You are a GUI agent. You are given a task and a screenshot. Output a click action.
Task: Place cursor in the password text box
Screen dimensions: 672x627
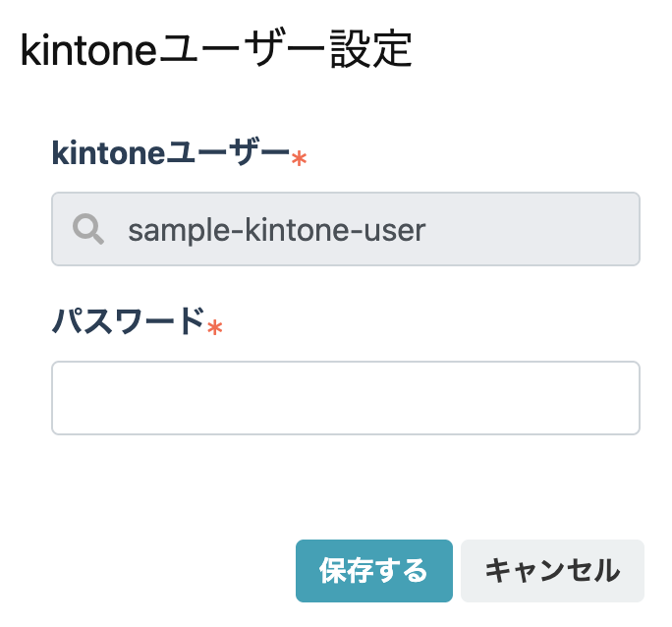tap(345, 398)
